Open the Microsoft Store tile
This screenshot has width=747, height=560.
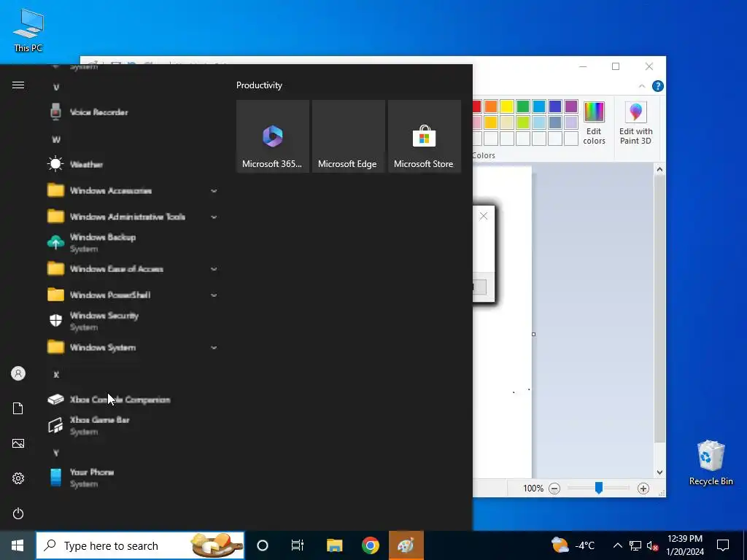(x=424, y=136)
